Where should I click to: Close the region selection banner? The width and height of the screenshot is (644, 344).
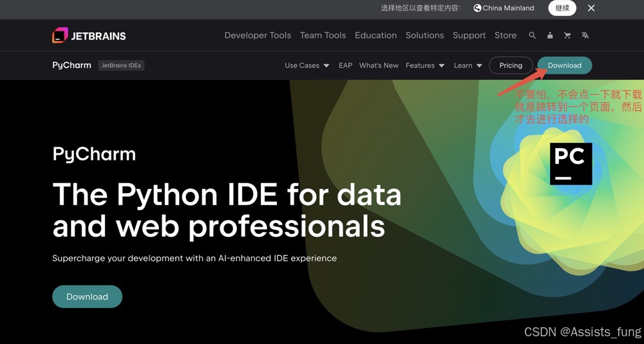pyautogui.click(x=591, y=8)
